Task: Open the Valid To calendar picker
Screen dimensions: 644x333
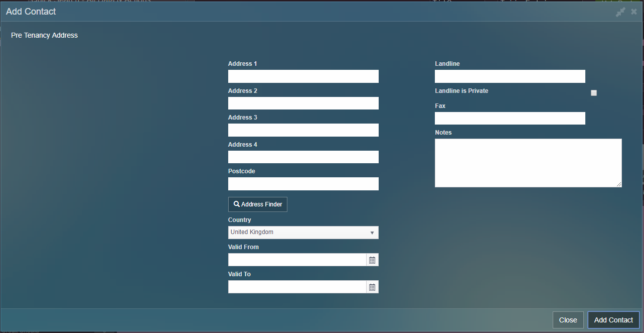Action: click(372, 287)
